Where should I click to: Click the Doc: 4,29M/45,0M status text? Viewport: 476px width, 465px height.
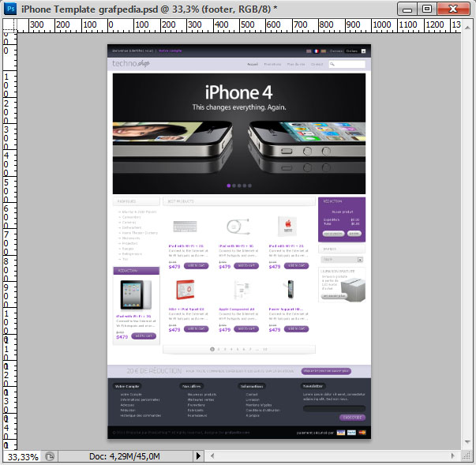[125, 456]
